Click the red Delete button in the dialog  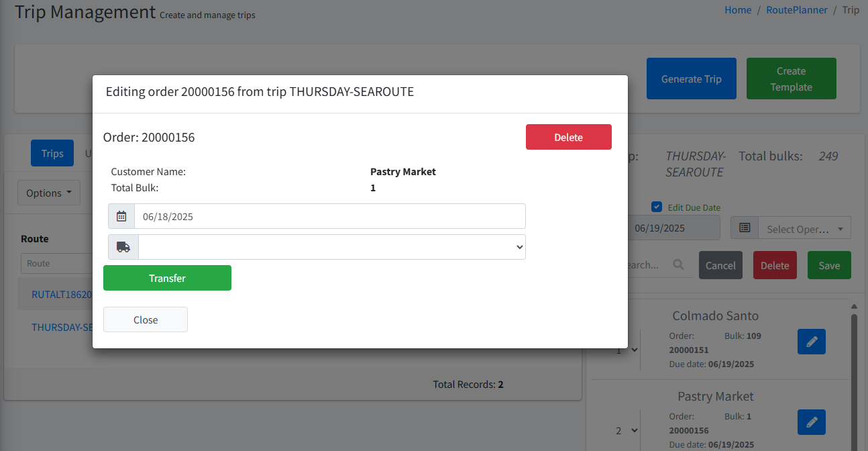(x=568, y=137)
